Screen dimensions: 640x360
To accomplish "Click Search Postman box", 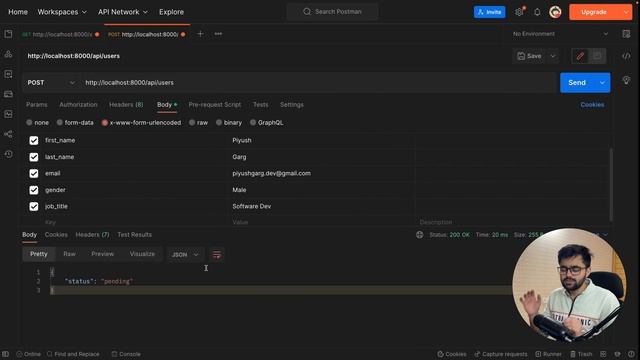I will coord(332,12).
